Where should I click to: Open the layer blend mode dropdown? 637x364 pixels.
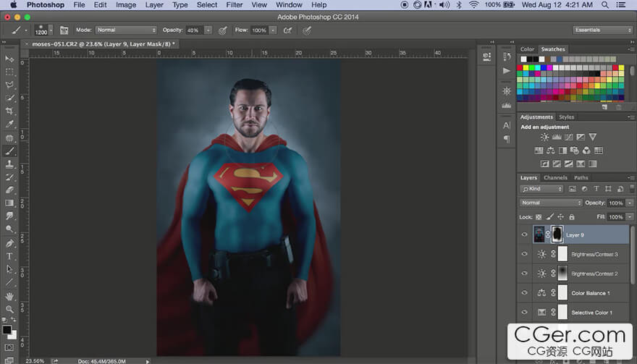[x=550, y=203]
